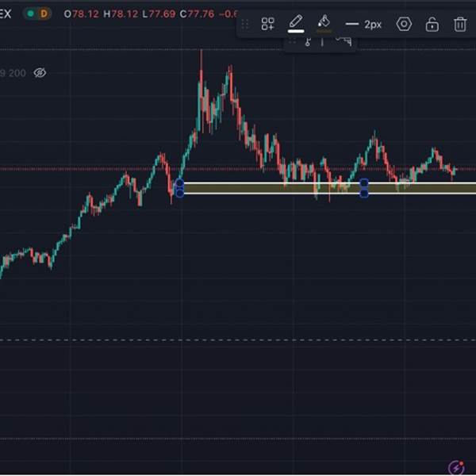This screenshot has height=476, width=476.
Task: Click the chart's highest candle peak
Action: 201,52
